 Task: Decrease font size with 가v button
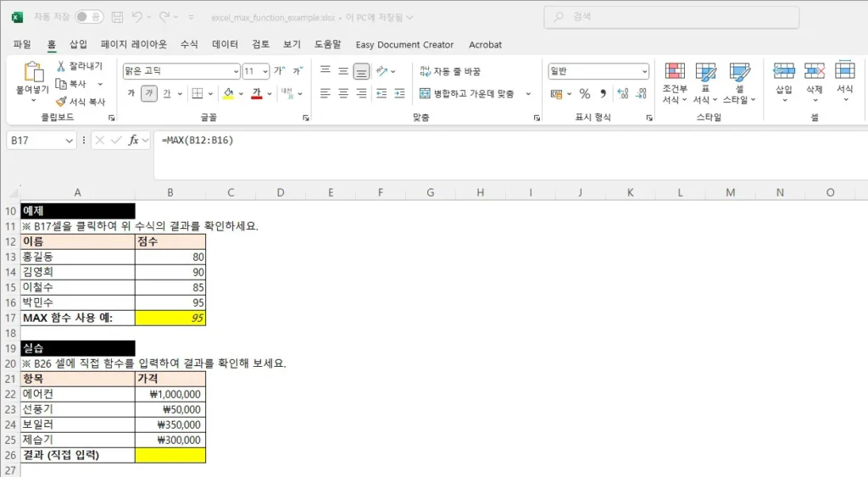coord(298,71)
